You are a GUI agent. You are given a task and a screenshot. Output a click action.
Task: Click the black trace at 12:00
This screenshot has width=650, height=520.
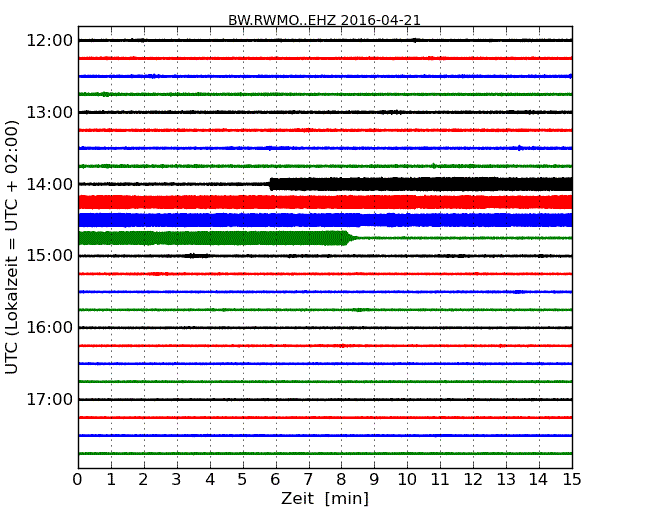point(325,40)
